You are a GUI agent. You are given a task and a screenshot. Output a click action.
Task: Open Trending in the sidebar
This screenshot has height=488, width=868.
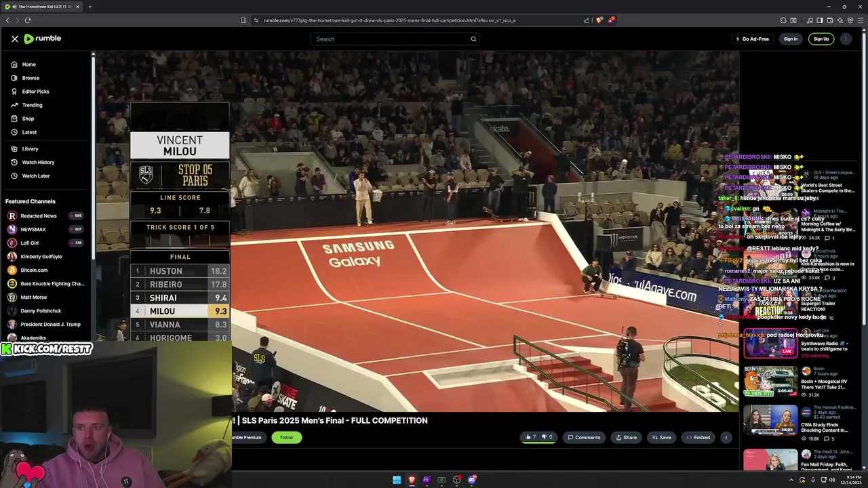pos(32,105)
